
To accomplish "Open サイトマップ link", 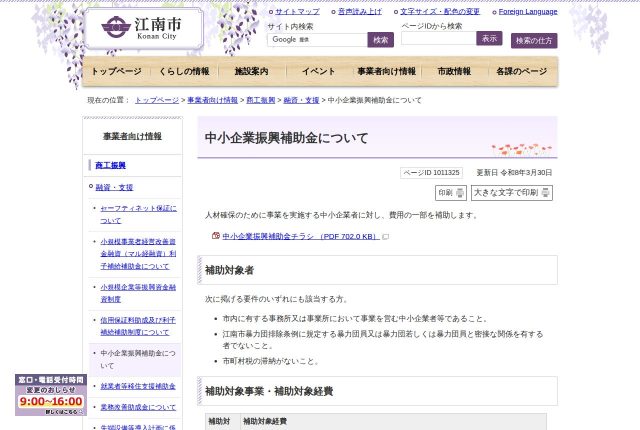I will coord(298,11).
